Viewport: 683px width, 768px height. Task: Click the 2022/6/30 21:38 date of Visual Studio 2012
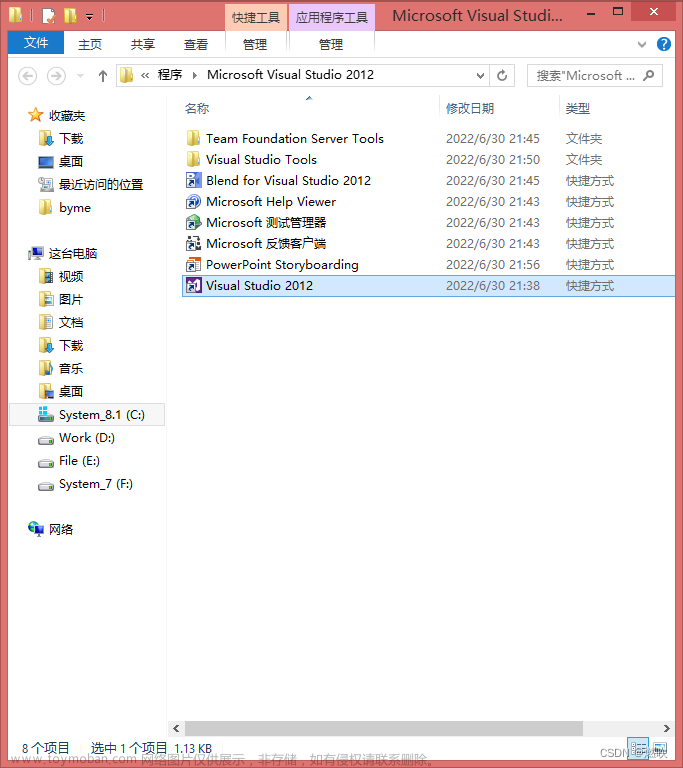click(x=492, y=286)
